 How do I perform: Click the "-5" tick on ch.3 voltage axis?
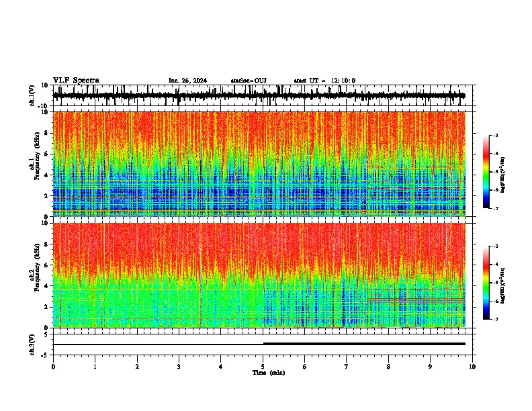(x=45, y=355)
